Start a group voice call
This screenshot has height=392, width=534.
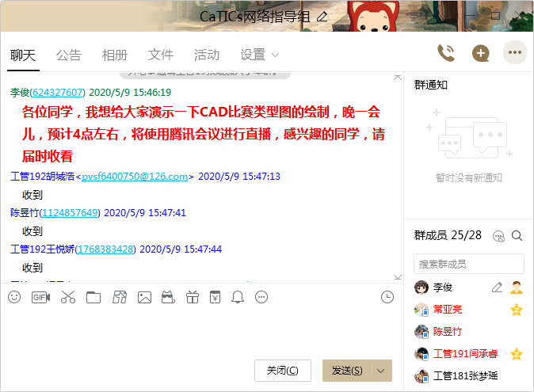(x=446, y=53)
